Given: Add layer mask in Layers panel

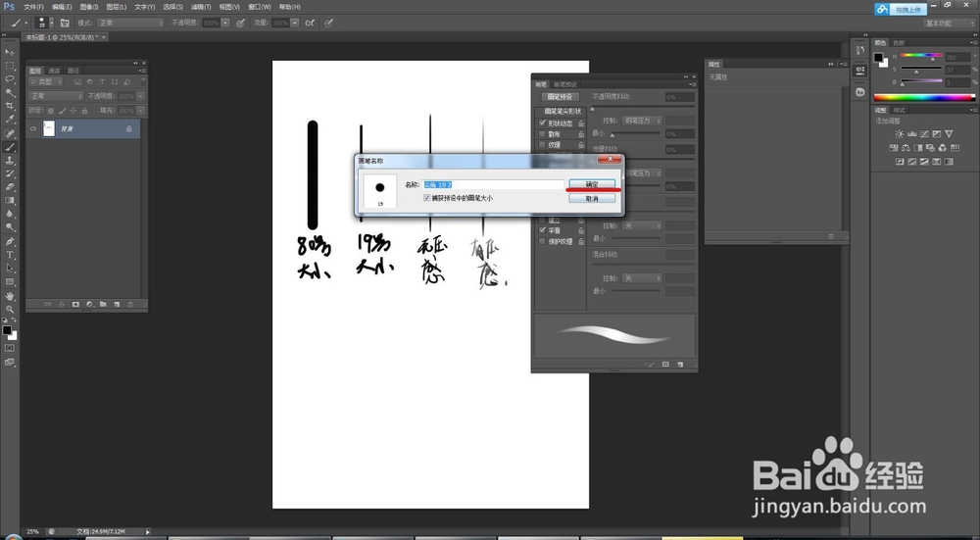Looking at the screenshot, I should pyautogui.click(x=75, y=305).
